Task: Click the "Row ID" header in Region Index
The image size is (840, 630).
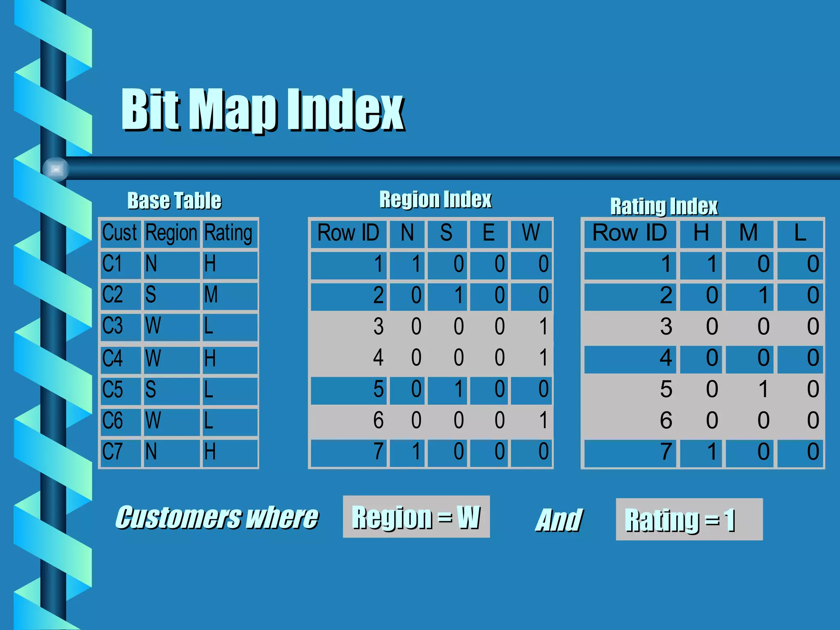Action: tap(349, 234)
